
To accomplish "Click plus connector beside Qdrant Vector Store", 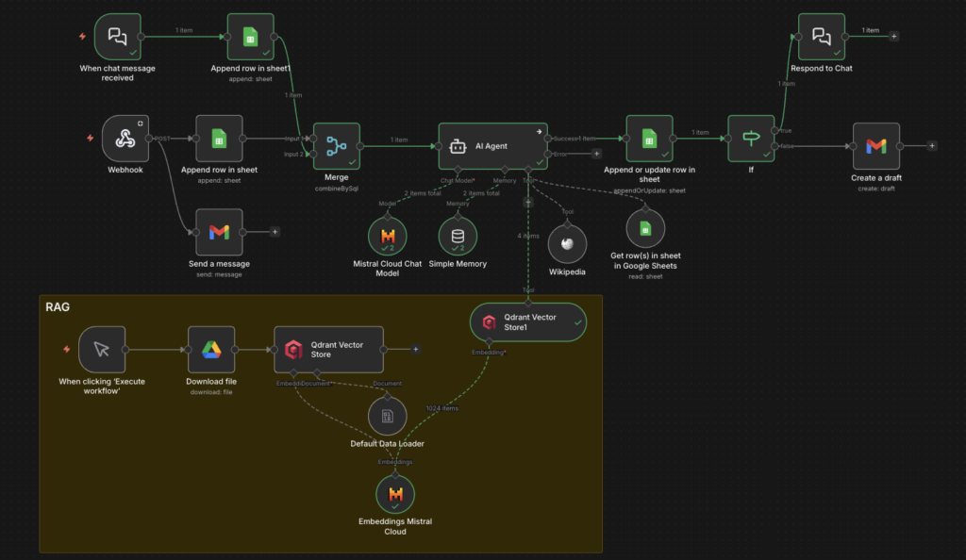I will point(415,350).
